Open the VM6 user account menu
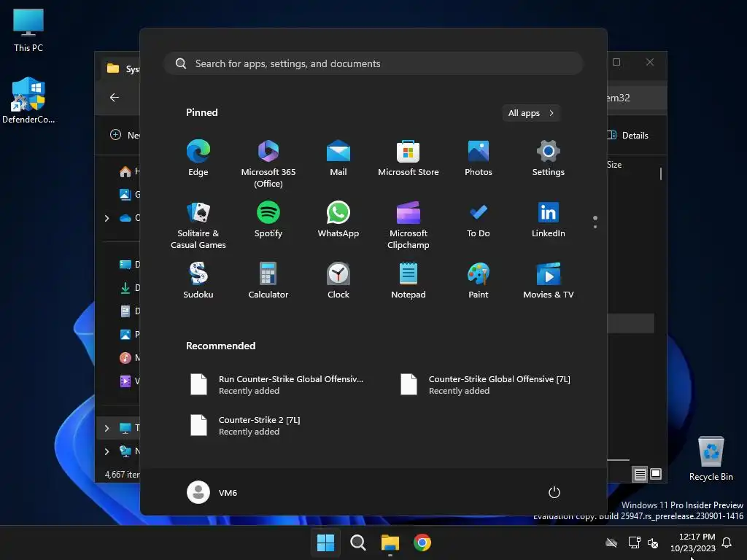This screenshot has height=560, width=747. click(212, 492)
